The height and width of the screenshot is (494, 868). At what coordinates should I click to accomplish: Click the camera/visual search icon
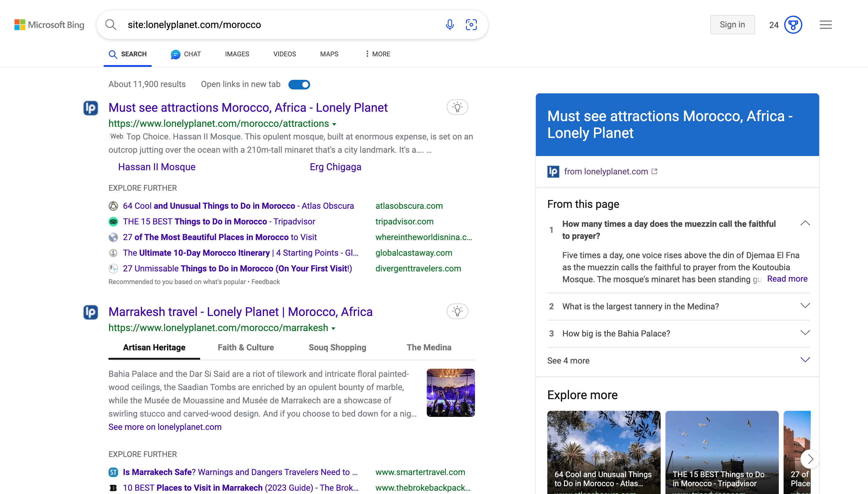(x=472, y=24)
